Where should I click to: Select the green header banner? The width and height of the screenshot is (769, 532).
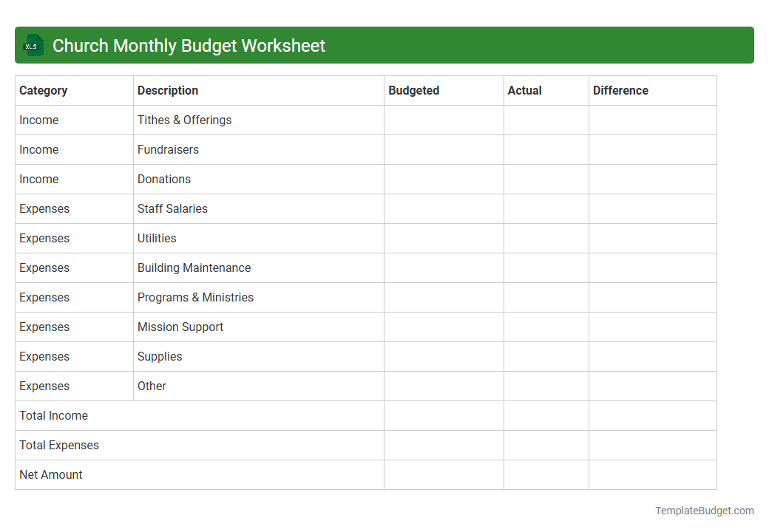[384, 45]
